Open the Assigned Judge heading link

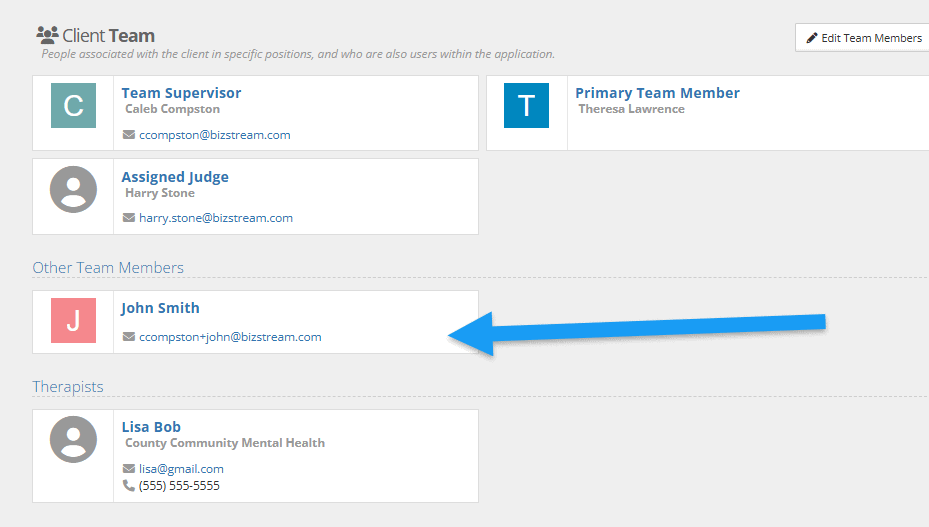pyautogui.click(x=175, y=177)
